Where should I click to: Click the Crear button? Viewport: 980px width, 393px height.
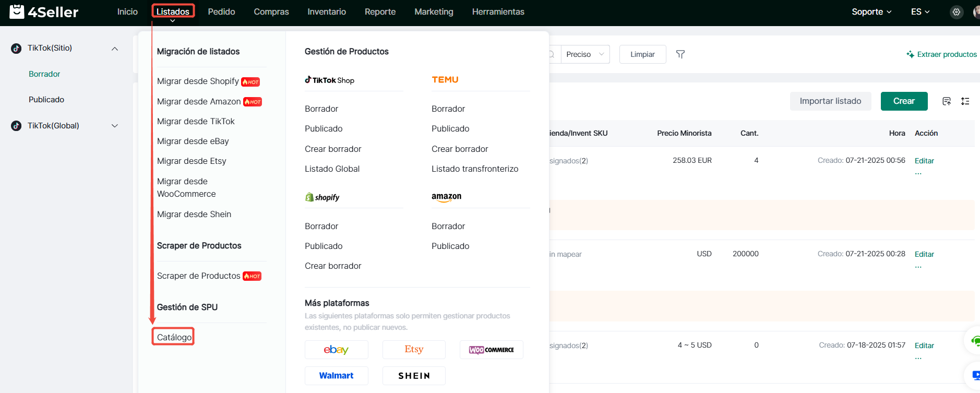[x=904, y=101]
